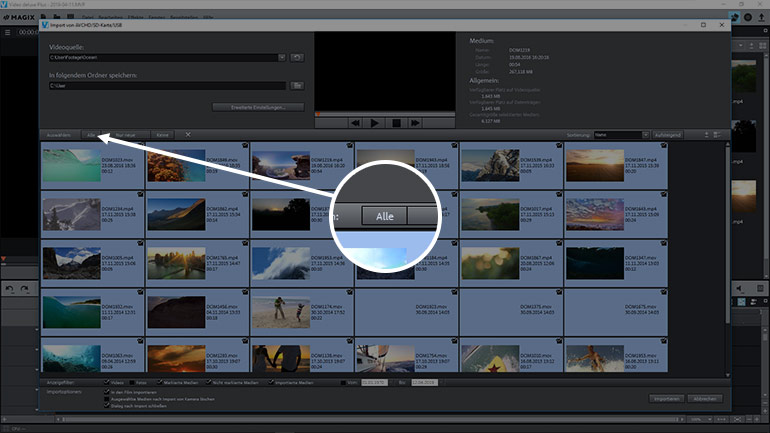The image size is (770, 433).
Task: Toggle delete media from camera after import checkbox
Action: click(x=107, y=399)
